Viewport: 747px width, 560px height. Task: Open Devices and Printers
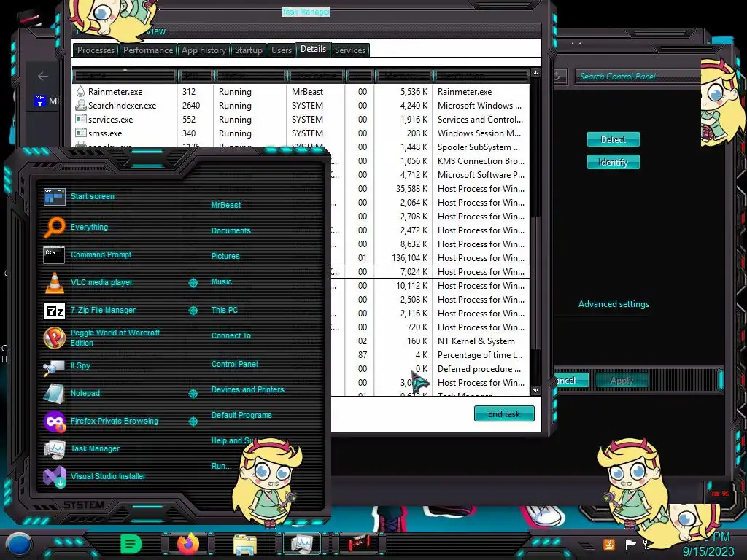[x=248, y=389]
